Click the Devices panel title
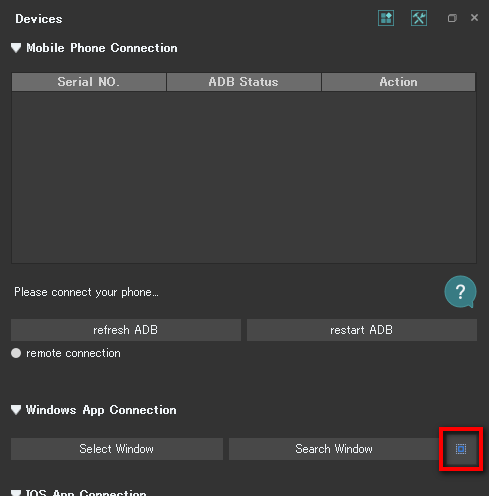Image resolution: width=489 pixels, height=496 pixels. [39, 19]
